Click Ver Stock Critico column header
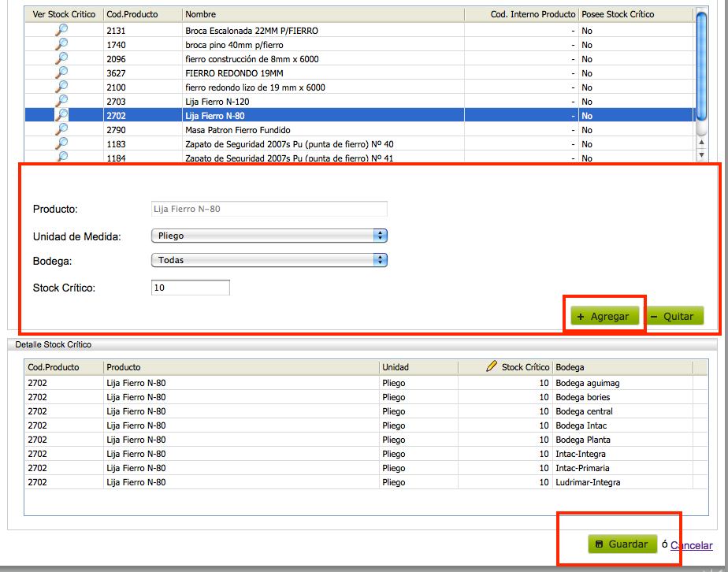The image size is (728, 572). click(x=64, y=14)
